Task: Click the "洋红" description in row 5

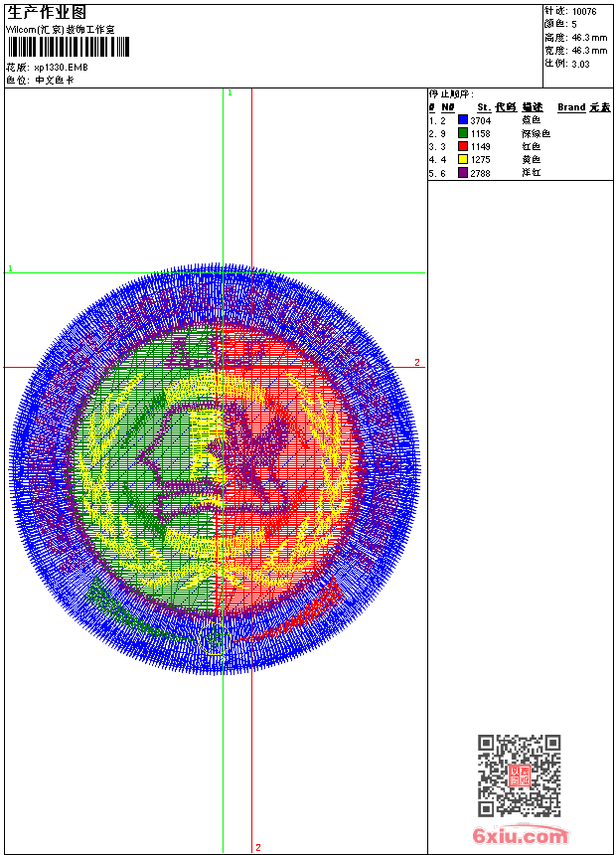Action: (x=531, y=173)
